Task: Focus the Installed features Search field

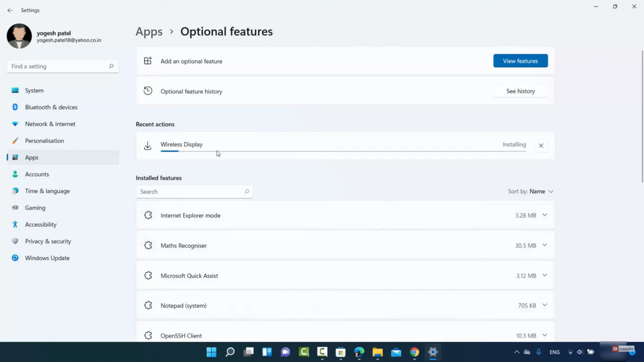Action: point(194,192)
